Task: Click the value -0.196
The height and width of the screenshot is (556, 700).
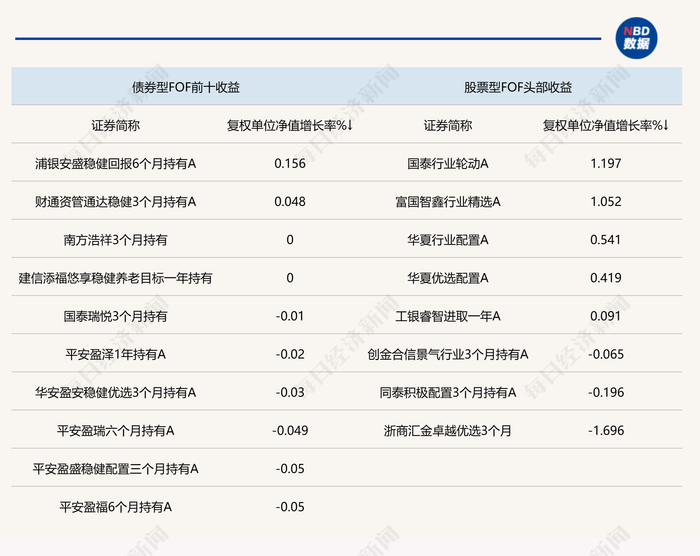Action: tap(605, 393)
